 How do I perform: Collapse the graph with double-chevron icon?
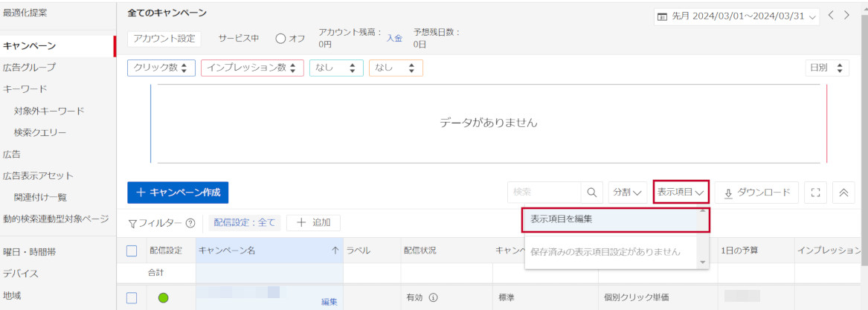click(x=843, y=192)
